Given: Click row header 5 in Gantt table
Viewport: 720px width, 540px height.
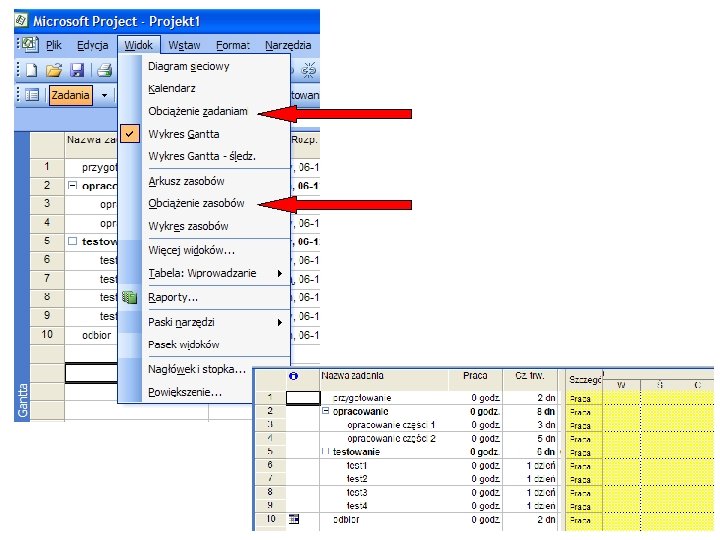Looking at the screenshot, I should (47, 241).
